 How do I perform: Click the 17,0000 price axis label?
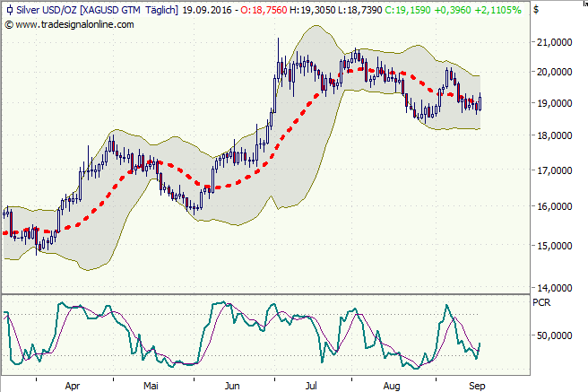[555, 170]
